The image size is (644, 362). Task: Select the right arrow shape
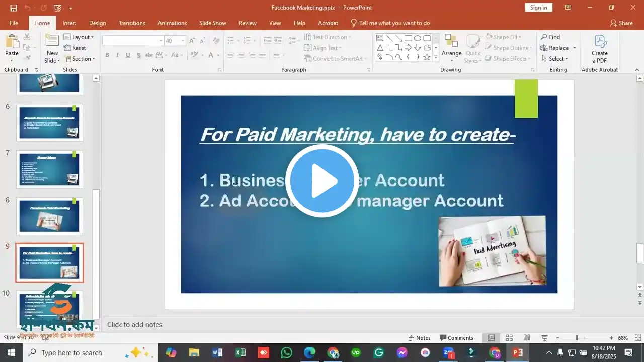coord(408,48)
